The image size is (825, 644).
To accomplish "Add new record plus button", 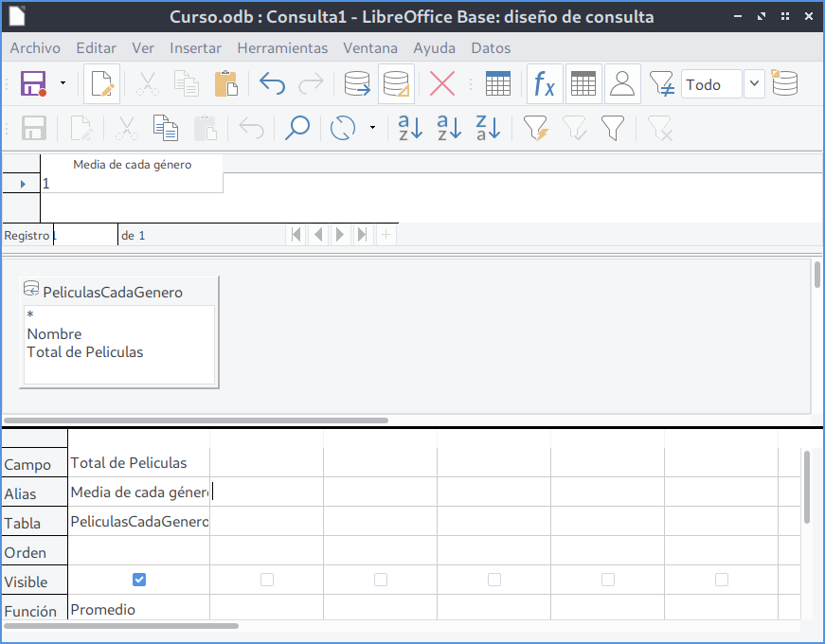I will [x=386, y=235].
